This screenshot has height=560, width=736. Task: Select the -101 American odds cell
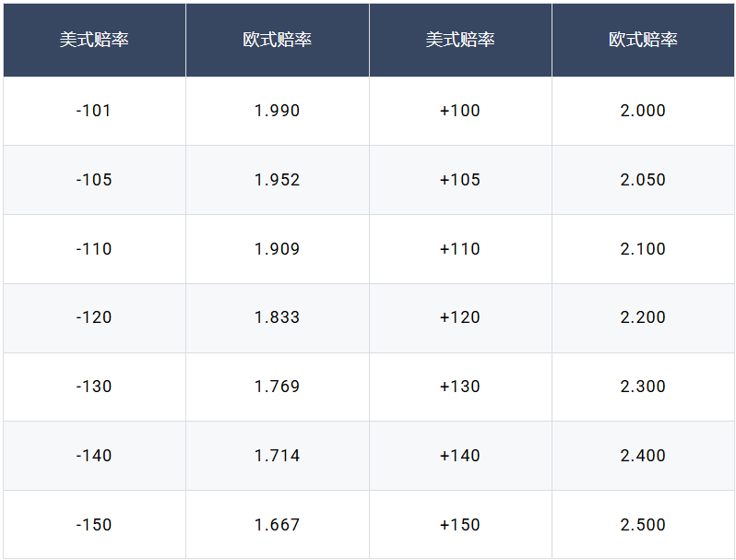coord(94,111)
